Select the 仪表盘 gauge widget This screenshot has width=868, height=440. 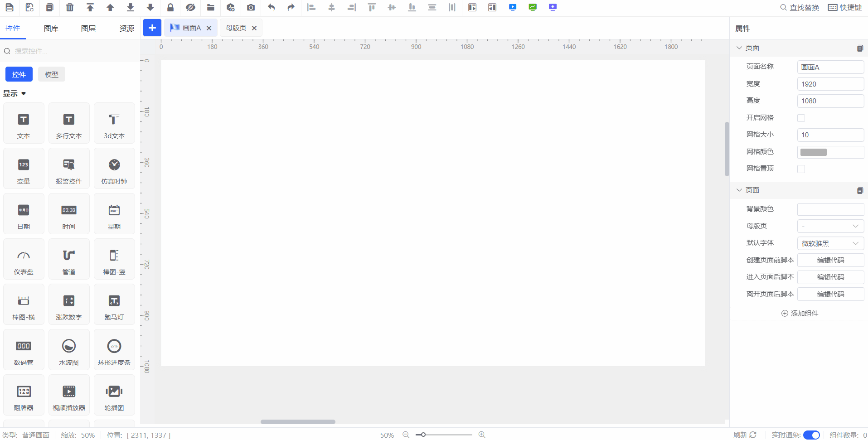click(x=24, y=259)
